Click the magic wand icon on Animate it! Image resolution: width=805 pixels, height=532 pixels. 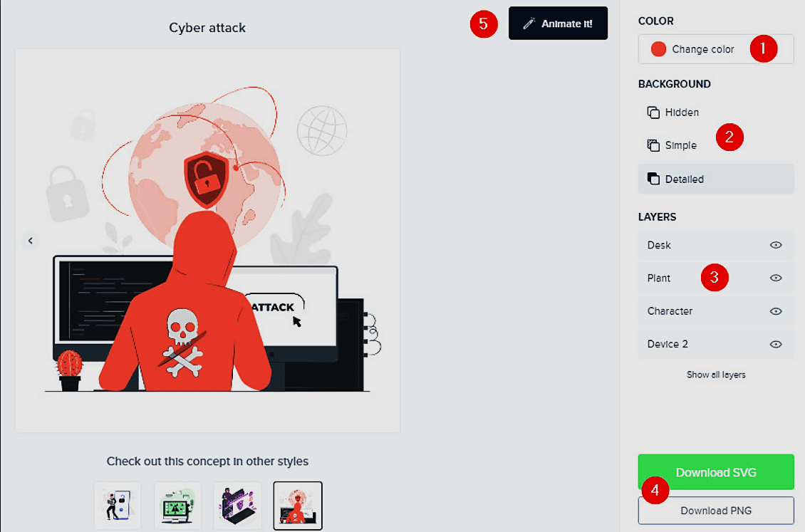pos(529,24)
